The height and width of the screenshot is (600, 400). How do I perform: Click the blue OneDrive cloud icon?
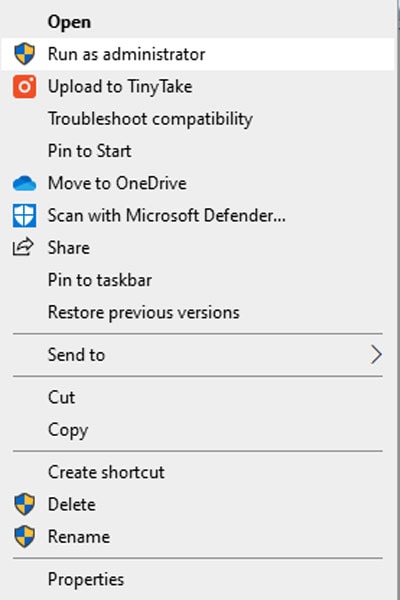coord(24,183)
